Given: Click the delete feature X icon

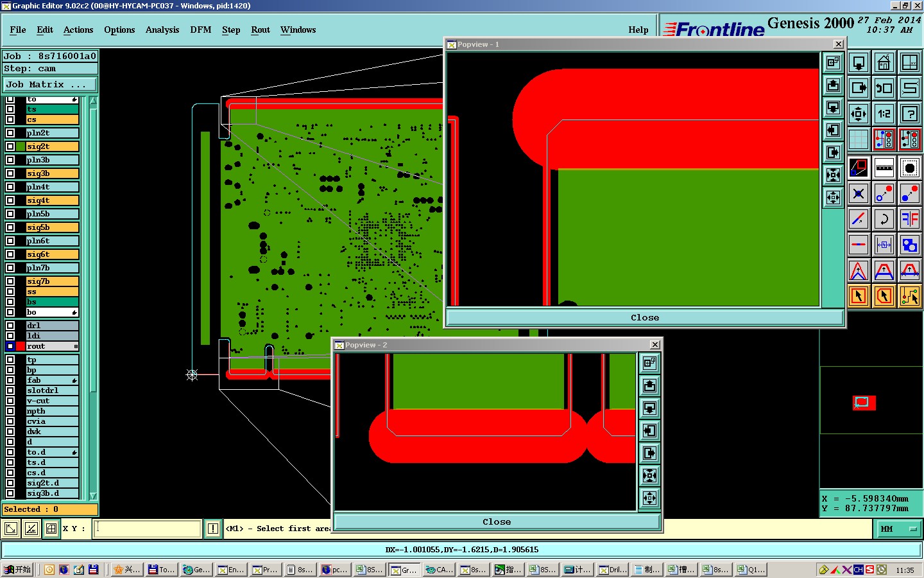Looking at the screenshot, I should click(x=859, y=193).
